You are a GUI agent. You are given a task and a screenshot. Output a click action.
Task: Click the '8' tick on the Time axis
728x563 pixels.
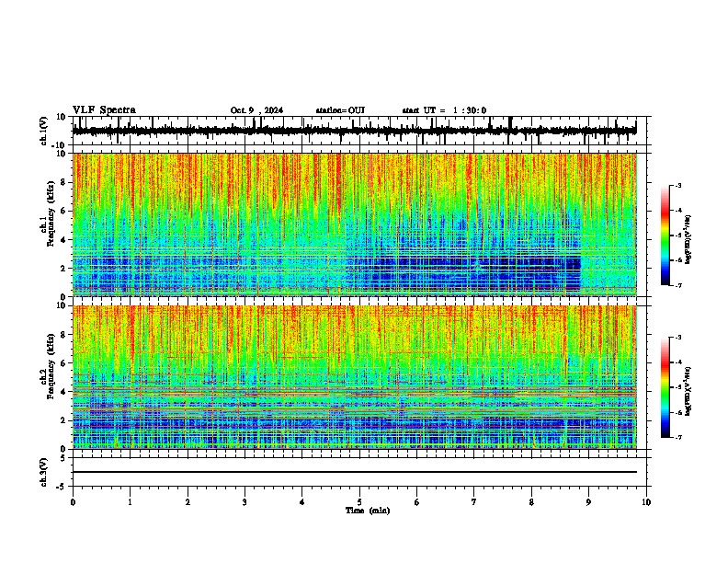[531, 501]
